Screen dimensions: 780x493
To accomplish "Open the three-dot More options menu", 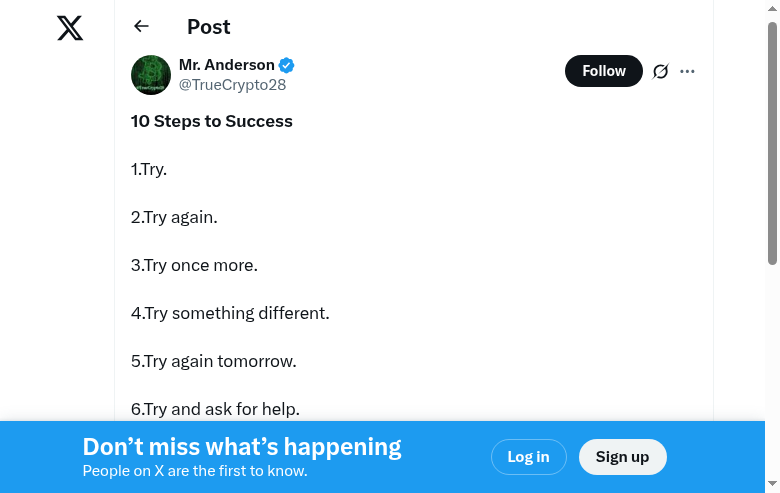I will click(x=687, y=71).
